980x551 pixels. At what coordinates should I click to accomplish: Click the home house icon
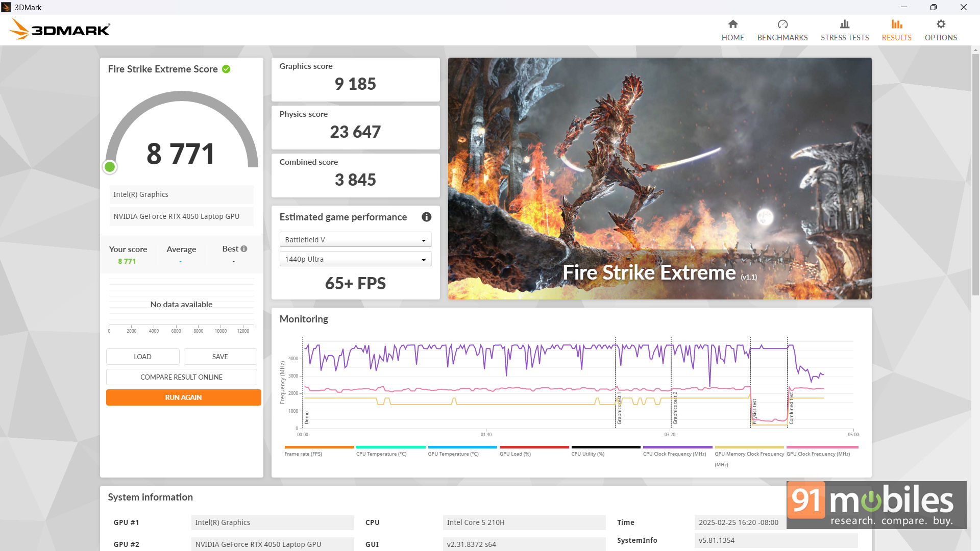coord(733,24)
